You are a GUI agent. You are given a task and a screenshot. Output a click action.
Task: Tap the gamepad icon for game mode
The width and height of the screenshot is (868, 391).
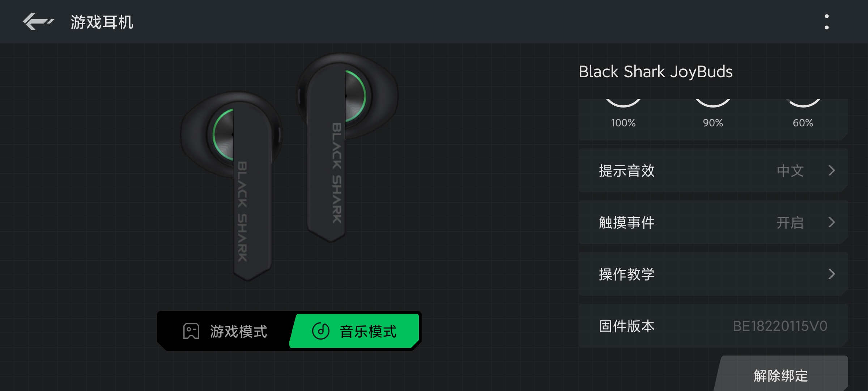click(x=191, y=331)
